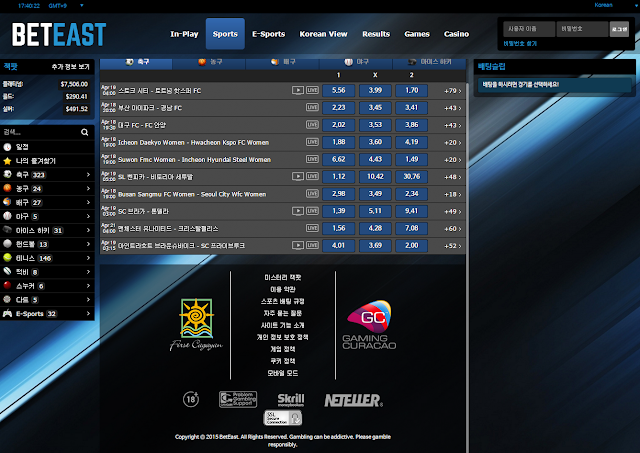The height and width of the screenshot is (453, 640).
Task: Open the E-Sports menu item
Action: [x=268, y=34]
